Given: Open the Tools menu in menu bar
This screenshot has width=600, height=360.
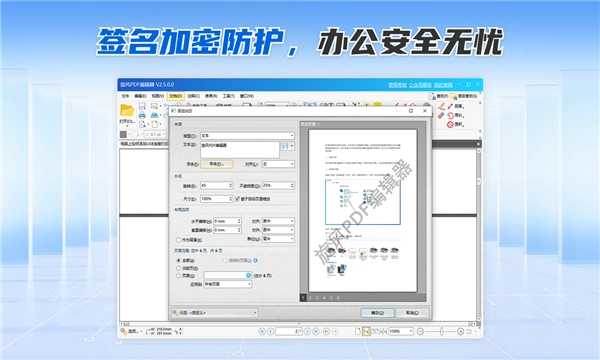Looking at the screenshot, I should pyautogui.click(x=228, y=96).
